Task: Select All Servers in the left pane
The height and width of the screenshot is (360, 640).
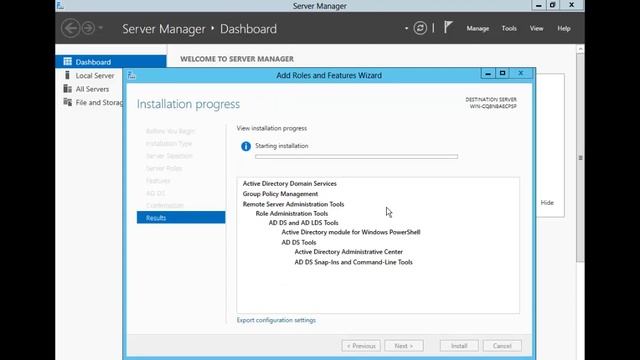Action: point(92,89)
